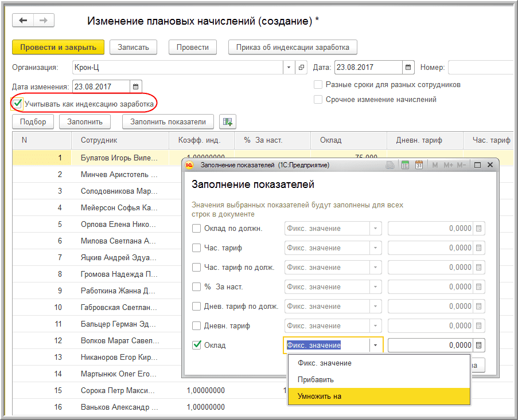Image resolution: width=518 pixels, height=420 pixels.
Task: Open calculator for the % За наст. value
Action: [478, 286]
